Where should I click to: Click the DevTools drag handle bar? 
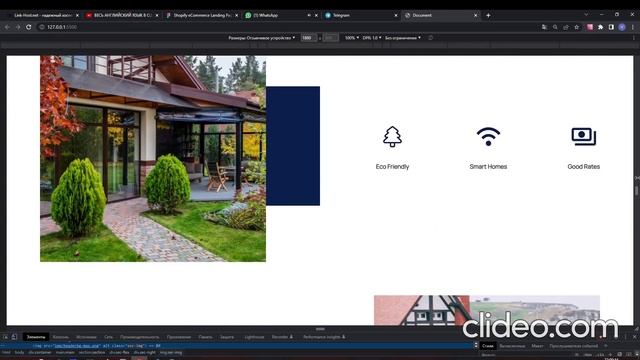pos(320,329)
